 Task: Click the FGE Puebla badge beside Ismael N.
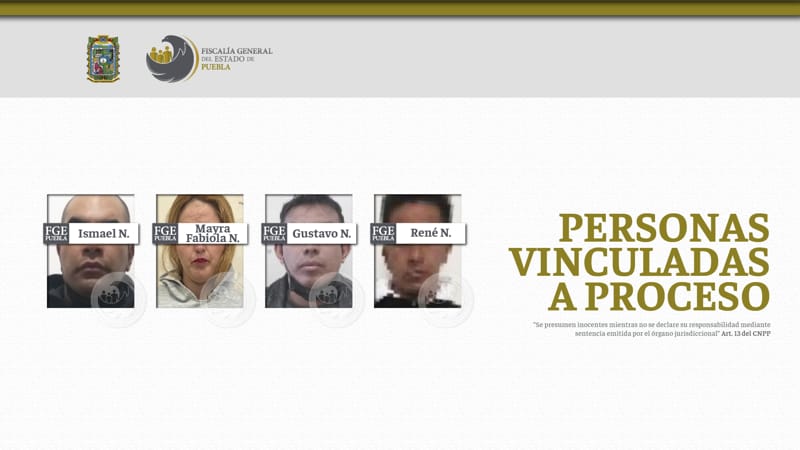[x=55, y=234]
